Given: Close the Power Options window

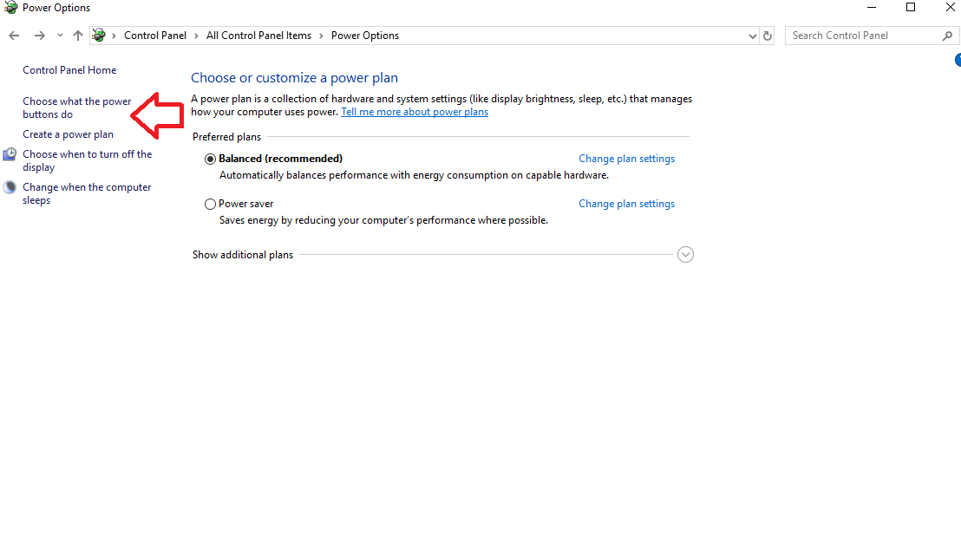Looking at the screenshot, I should (x=950, y=7).
